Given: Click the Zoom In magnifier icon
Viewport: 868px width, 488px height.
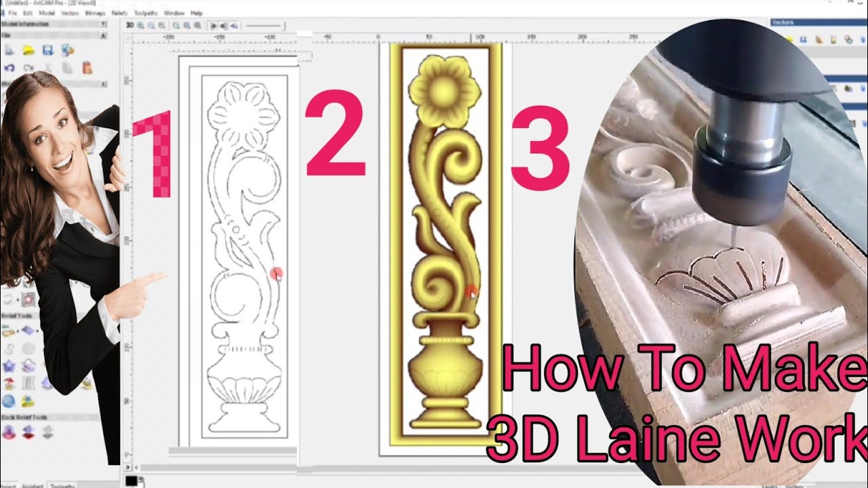Looking at the screenshot, I should 140,25.
